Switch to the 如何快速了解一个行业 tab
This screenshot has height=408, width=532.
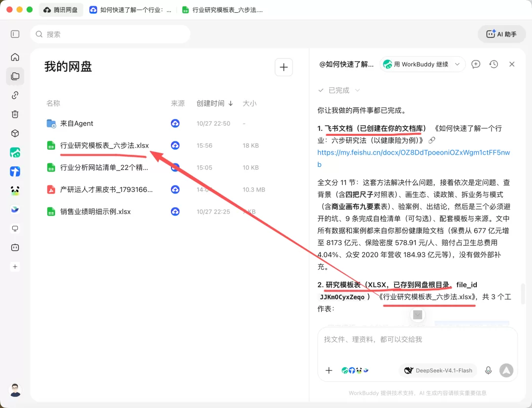130,10
